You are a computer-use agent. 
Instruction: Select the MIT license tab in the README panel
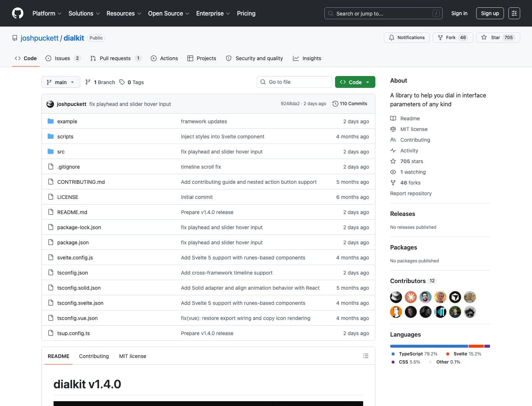coord(133,356)
